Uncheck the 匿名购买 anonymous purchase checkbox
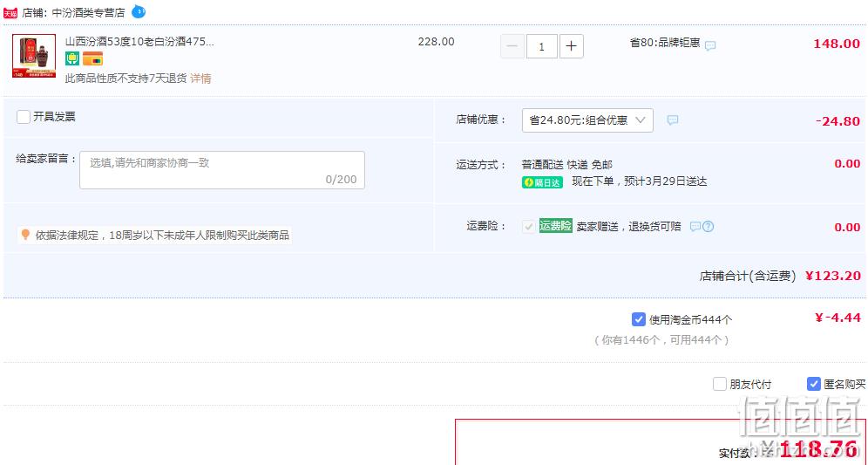 coord(813,384)
